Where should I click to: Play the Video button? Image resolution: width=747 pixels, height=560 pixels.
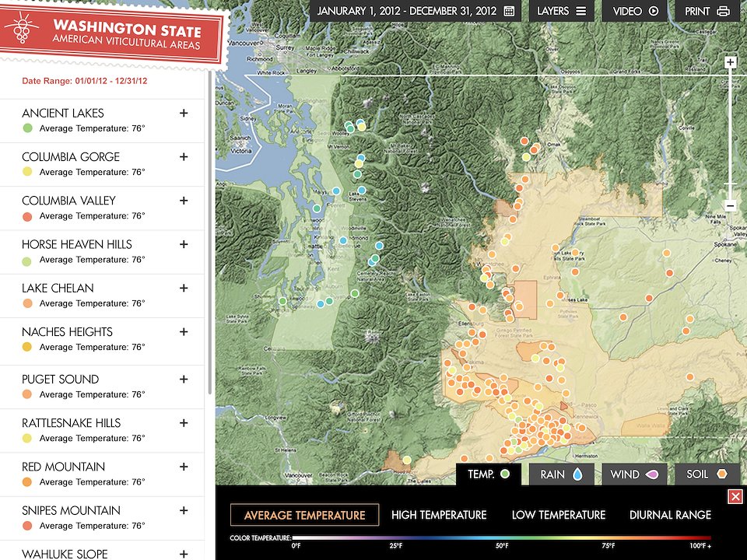(635, 11)
